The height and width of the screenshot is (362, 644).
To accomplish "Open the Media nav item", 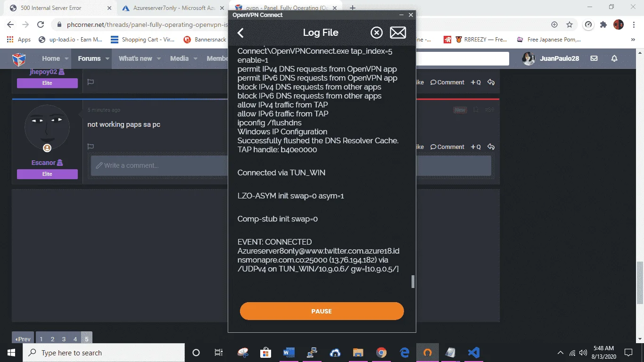I will tap(179, 58).
